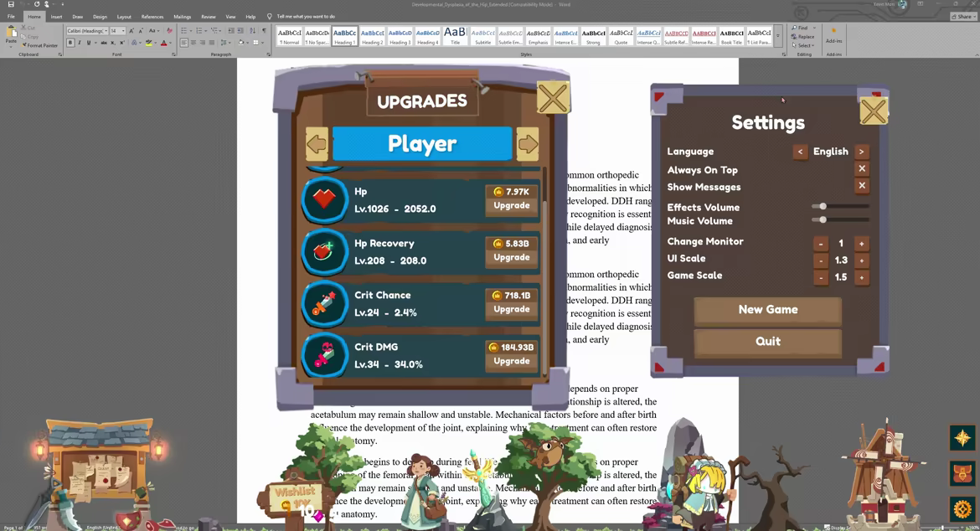This screenshot has height=531, width=980.
Task: Toggle the Show Messages checkbox
Action: [862, 186]
